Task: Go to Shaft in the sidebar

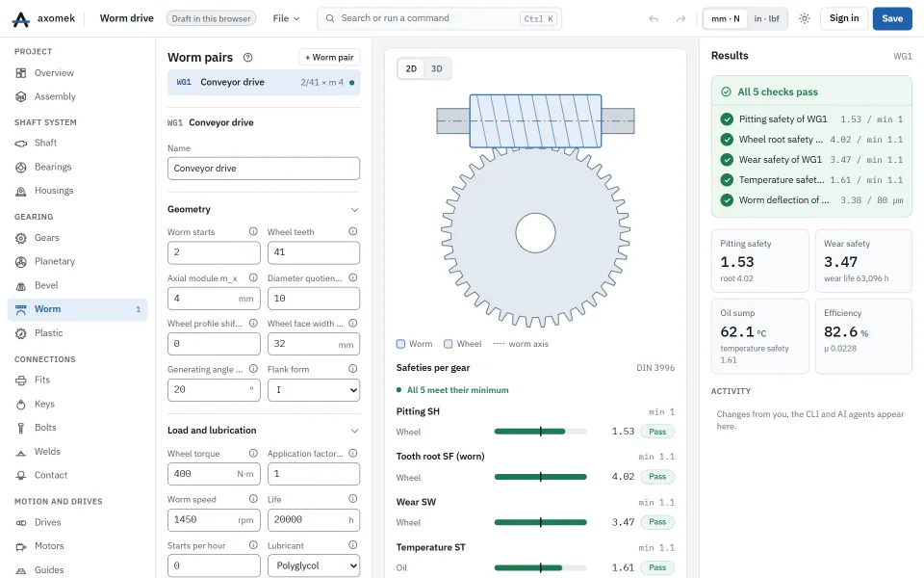Action: coord(77,143)
